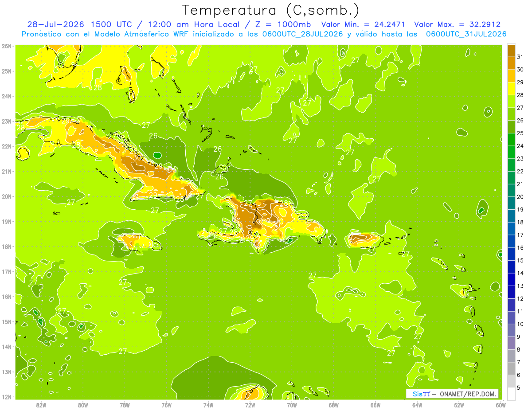Viewport: 532px width, 411px height.
Task: Click the 72W longitude axis label
Action: (250, 405)
